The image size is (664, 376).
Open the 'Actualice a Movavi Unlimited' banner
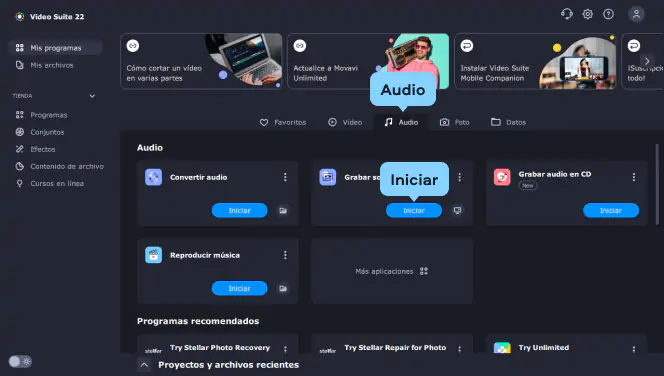click(x=368, y=61)
